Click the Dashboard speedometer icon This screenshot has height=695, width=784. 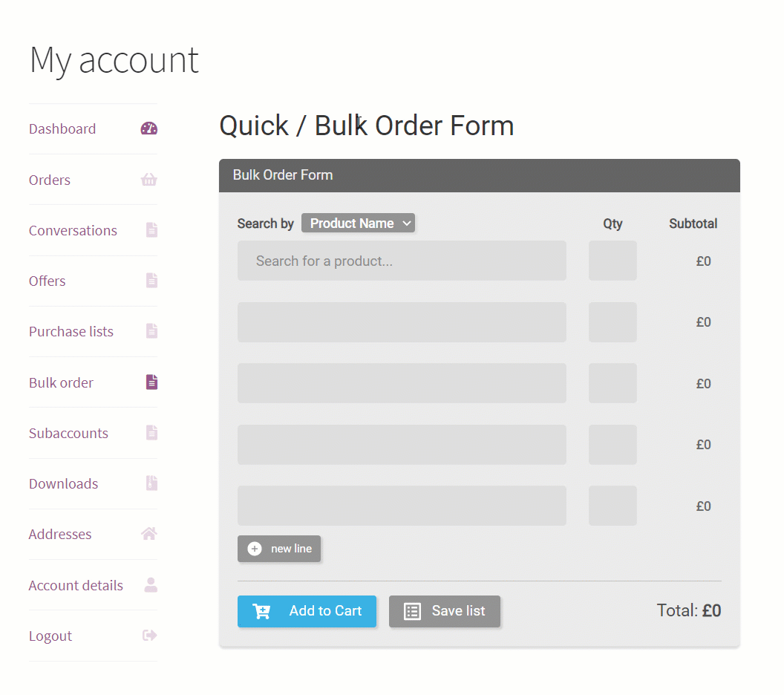coord(149,128)
